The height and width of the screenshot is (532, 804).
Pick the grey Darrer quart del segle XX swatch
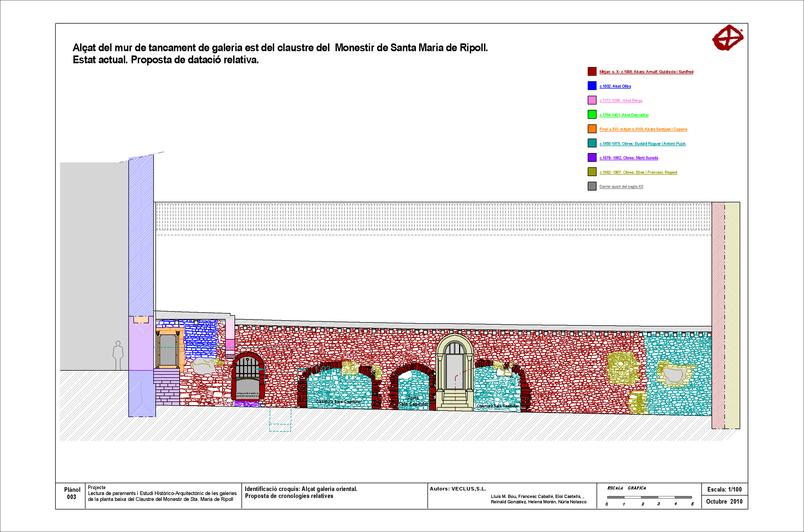592,186
